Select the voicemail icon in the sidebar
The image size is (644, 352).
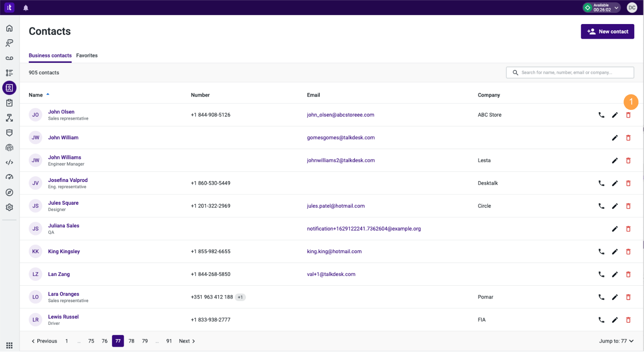[x=9, y=57]
